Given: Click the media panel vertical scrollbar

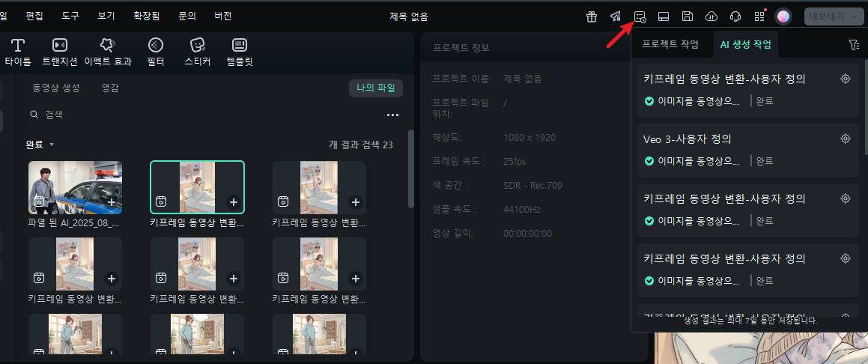Looking at the screenshot, I should [x=410, y=169].
